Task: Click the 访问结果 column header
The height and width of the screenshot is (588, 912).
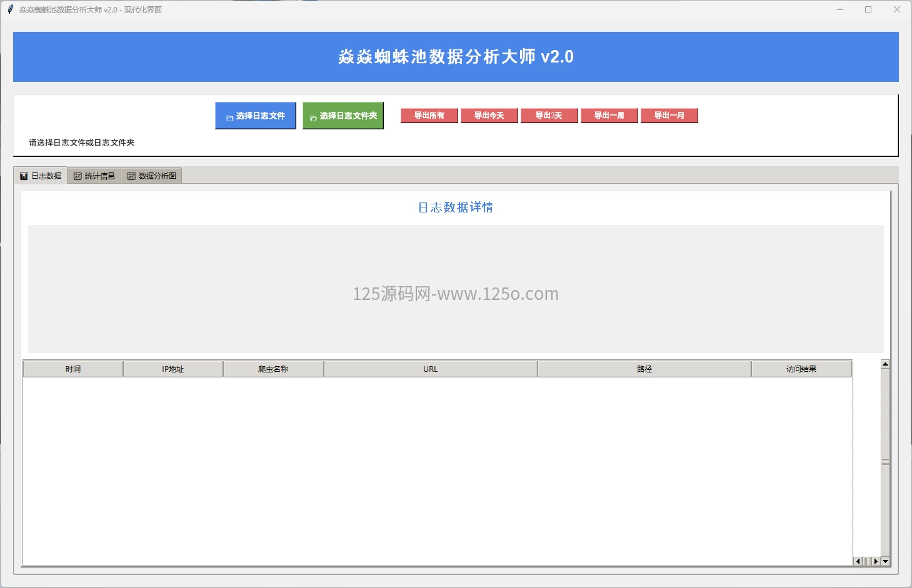Action: pos(801,369)
